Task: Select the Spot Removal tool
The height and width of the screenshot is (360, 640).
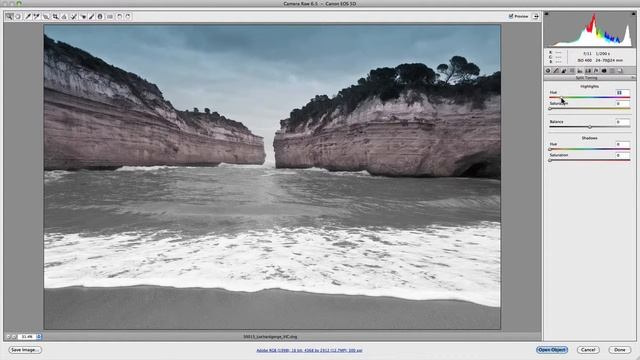Action: tap(73, 17)
